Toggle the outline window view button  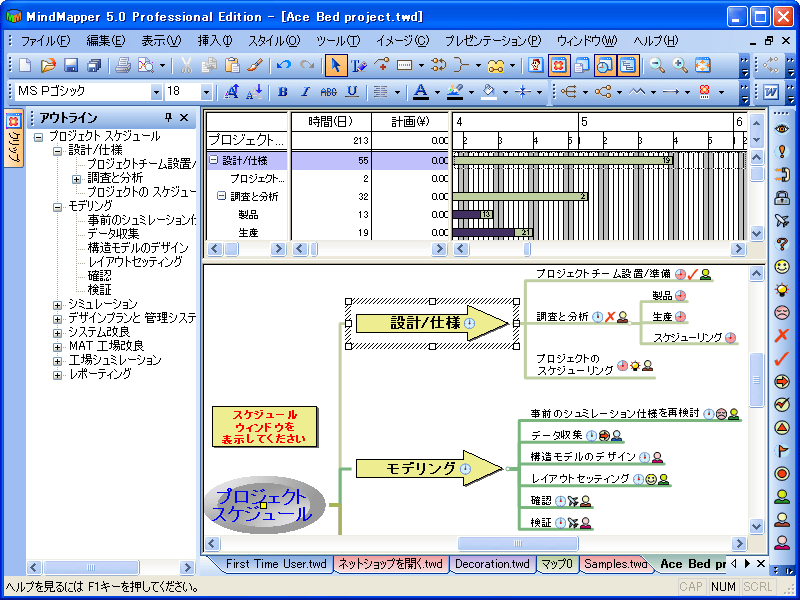click(x=628, y=65)
